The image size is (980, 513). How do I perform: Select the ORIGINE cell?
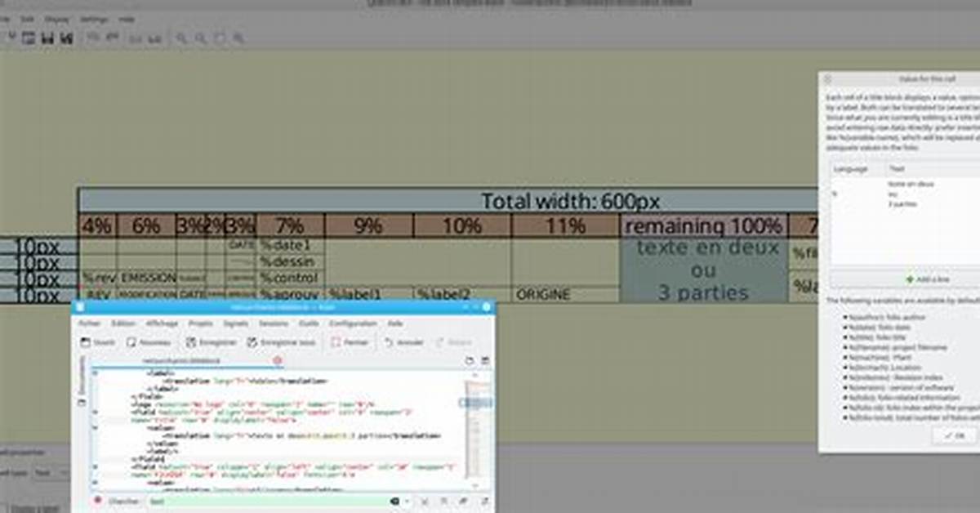(565, 294)
